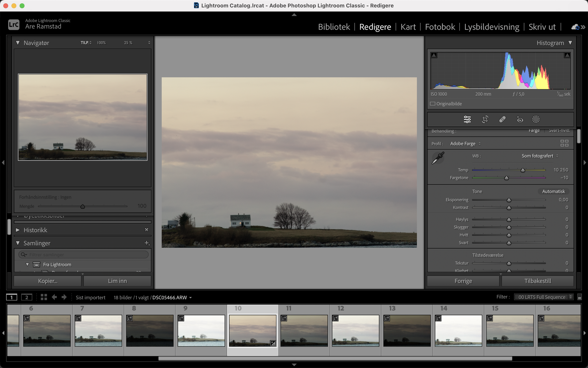Image resolution: width=588 pixels, height=368 pixels.
Task: Open the profile browser grid icon
Action: [x=564, y=143]
